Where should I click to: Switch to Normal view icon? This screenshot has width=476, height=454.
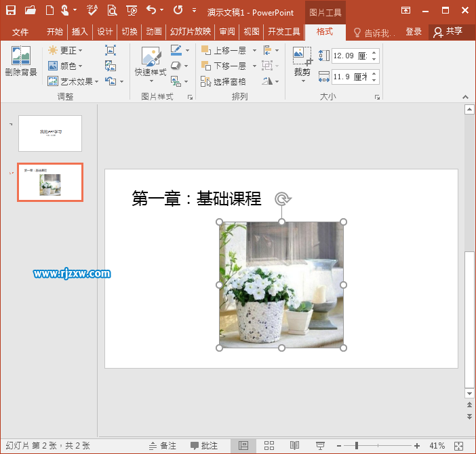243,445
